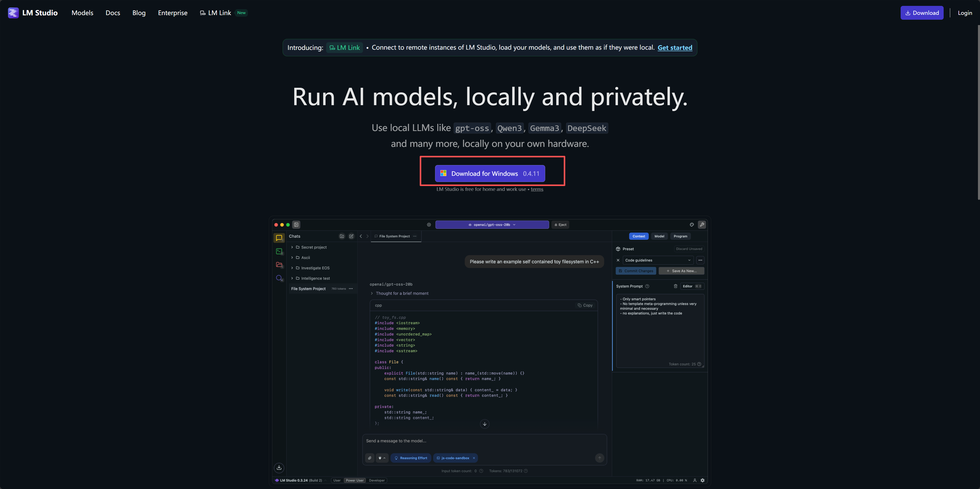The height and width of the screenshot is (489, 980).
Task: Expand the Thought for a brief moment section
Action: click(x=372, y=294)
